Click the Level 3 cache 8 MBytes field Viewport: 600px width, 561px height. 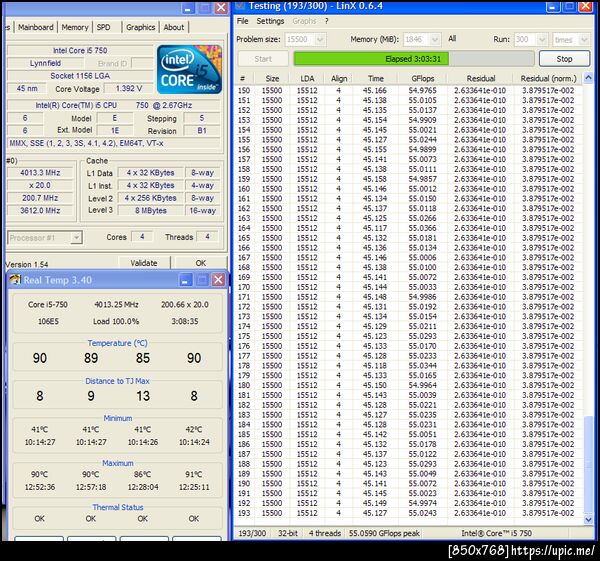point(151,210)
